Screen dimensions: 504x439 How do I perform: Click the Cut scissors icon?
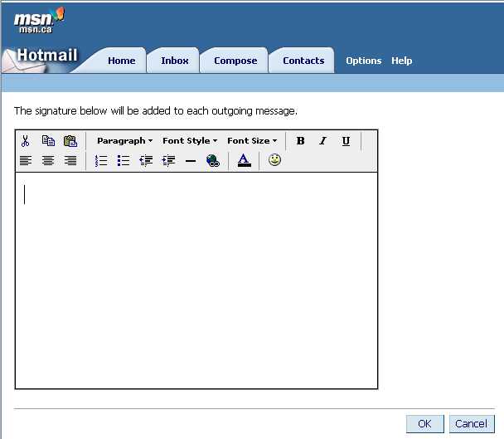[25, 141]
